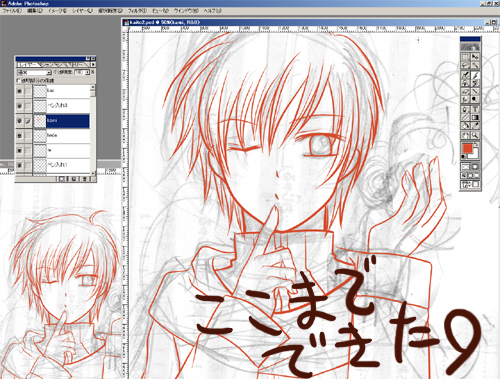This screenshot has height=379, width=500.
Task: Click trash icon in Layers palette
Action: (x=85, y=179)
